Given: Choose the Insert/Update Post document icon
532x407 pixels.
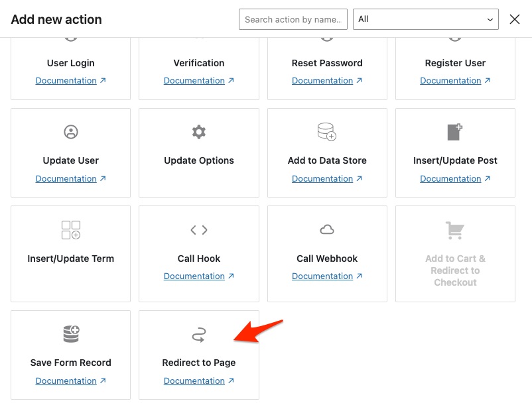Looking at the screenshot, I should (x=455, y=132).
